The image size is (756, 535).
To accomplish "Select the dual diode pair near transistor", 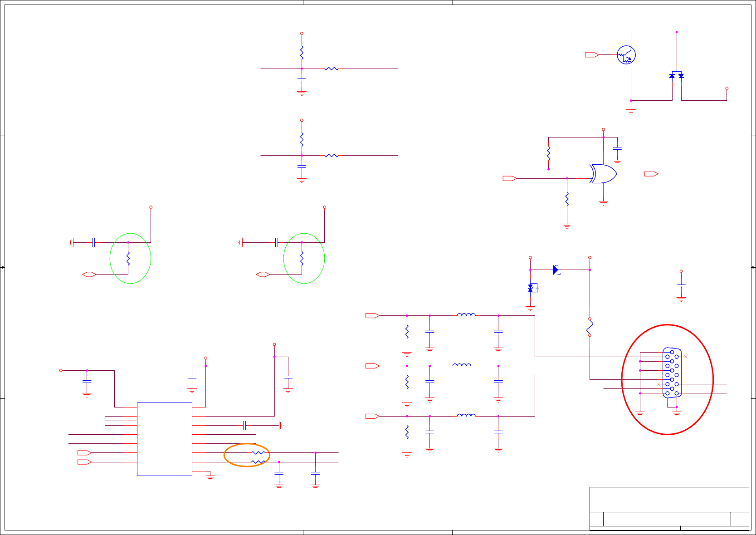I will (677, 75).
